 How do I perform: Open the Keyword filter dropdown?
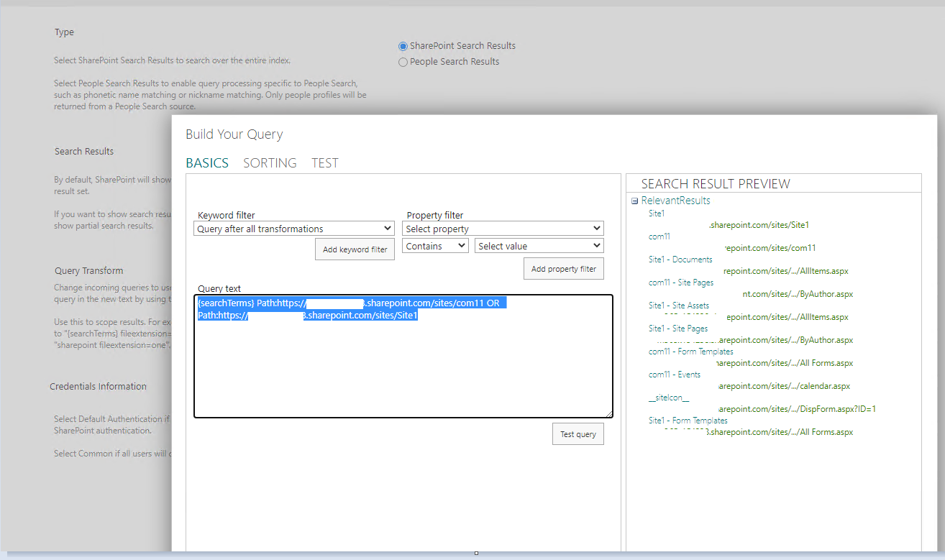pos(294,229)
